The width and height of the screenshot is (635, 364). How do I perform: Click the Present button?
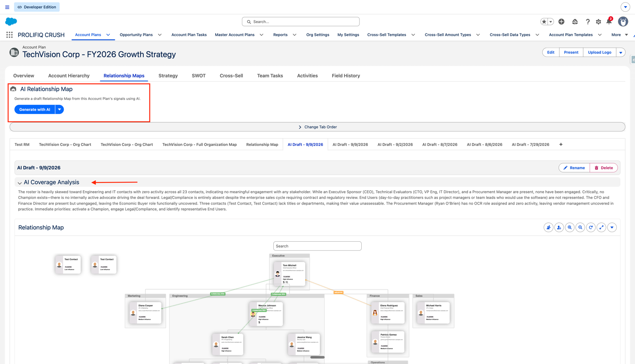point(571,52)
